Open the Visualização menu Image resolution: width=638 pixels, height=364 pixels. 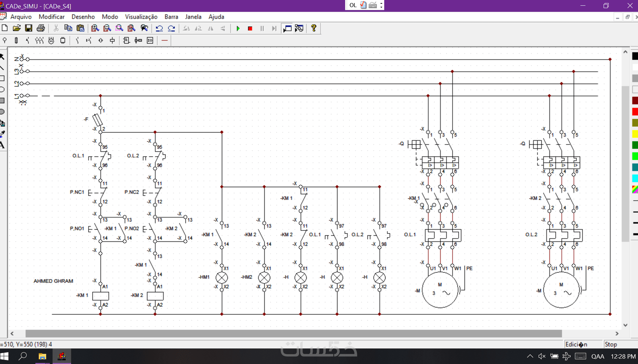pyautogui.click(x=141, y=17)
